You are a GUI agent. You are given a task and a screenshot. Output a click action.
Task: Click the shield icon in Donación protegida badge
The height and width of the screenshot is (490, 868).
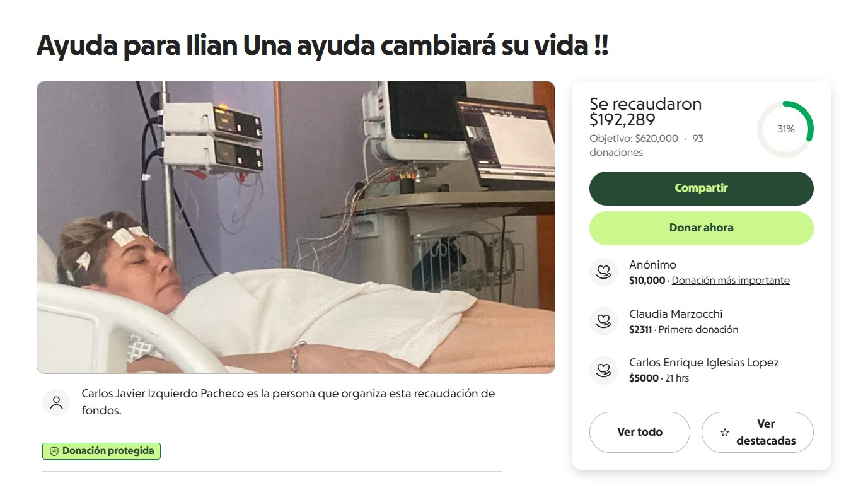[x=54, y=452]
